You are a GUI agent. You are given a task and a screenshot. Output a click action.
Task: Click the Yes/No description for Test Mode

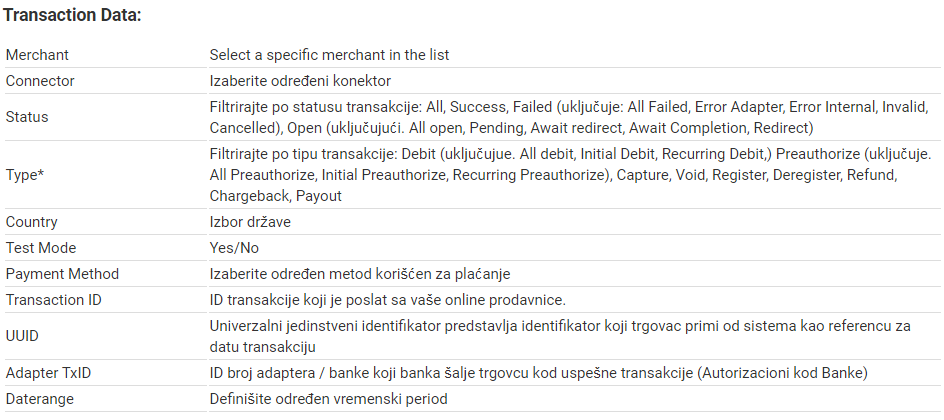click(234, 248)
